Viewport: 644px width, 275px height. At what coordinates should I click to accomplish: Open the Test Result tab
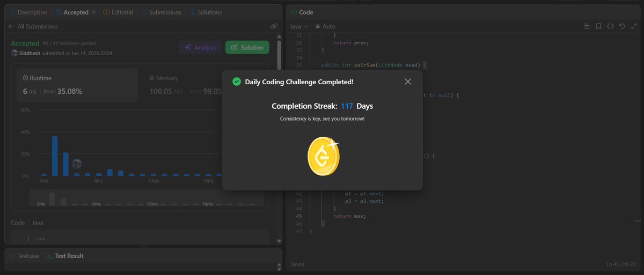[x=64, y=256]
